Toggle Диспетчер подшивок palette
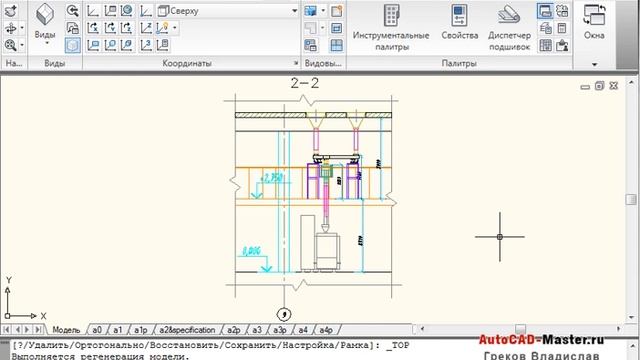The image size is (640, 360). click(509, 27)
